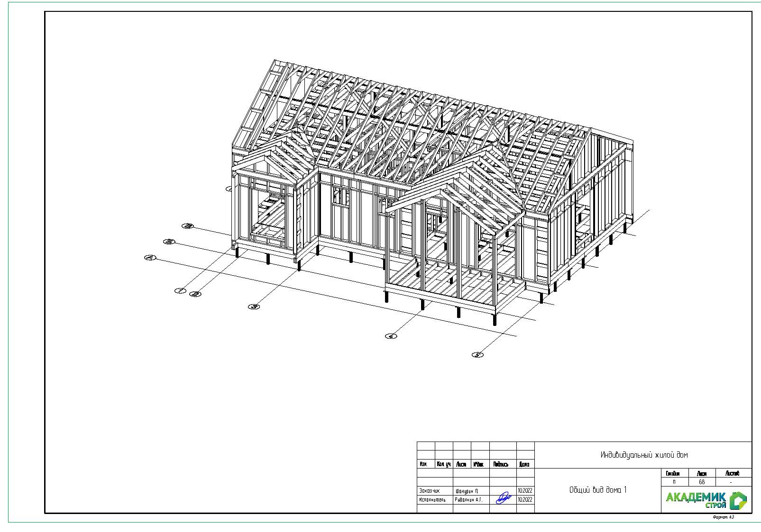Click the 'Исполнитель' label cell
761x532 pixels.
[432, 500]
